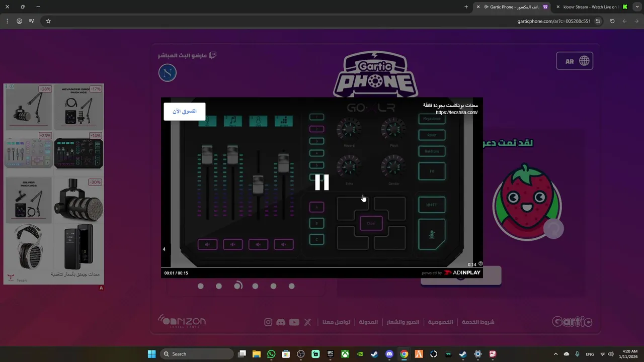Viewport: 644px width, 362px height.
Task: Close the Gartic Phone tab
Action: [x=478, y=7]
